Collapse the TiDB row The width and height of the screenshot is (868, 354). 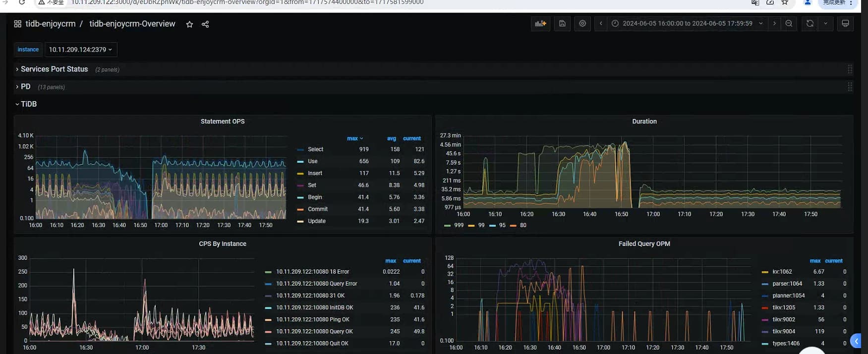click(28, 104)
